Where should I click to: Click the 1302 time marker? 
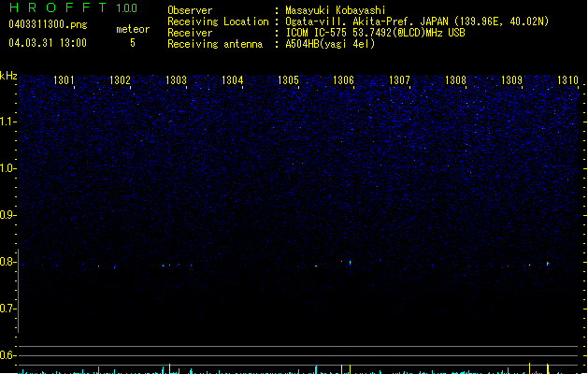point(120,80)
